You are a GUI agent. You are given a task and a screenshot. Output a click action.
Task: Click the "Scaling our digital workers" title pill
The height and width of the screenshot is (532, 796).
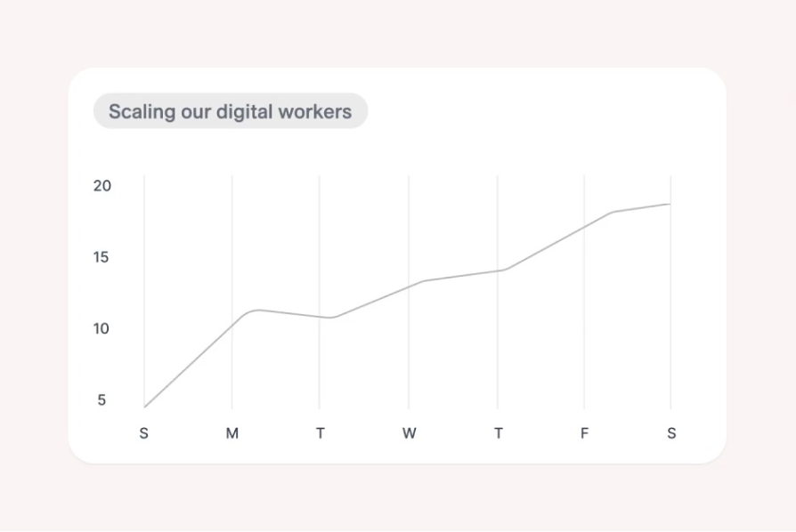(x=230, y=112)
